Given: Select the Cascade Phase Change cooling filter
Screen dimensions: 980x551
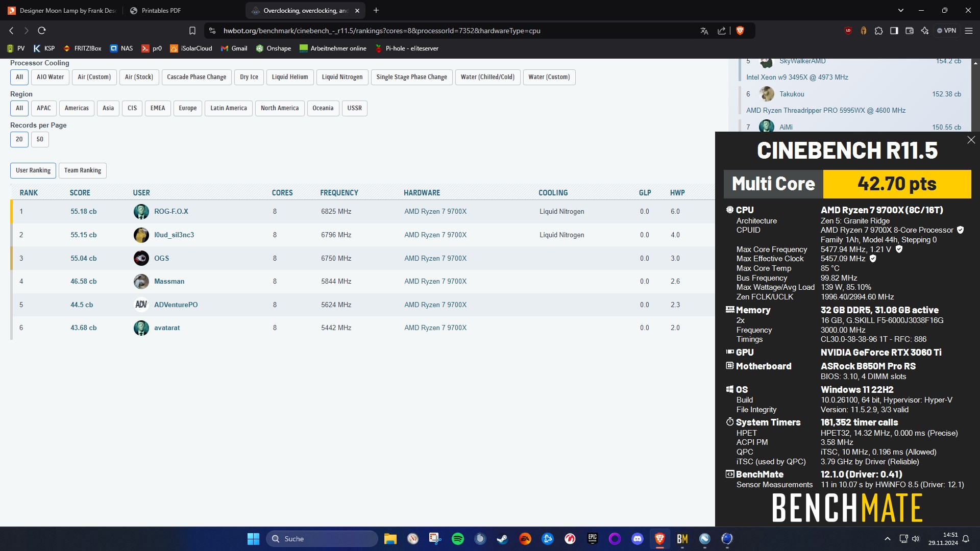Looking at the screenshot, I should pos(197,77).
